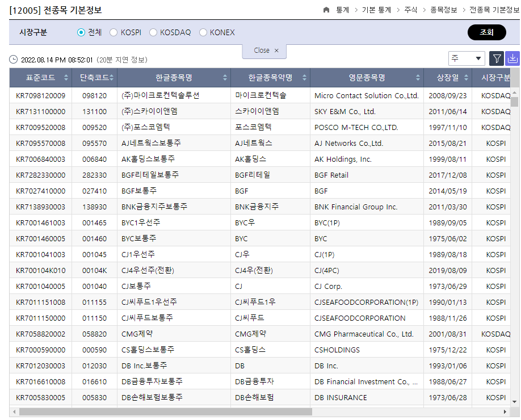Select the KOSPI radio button
The image size is (521, 420).
114,32
